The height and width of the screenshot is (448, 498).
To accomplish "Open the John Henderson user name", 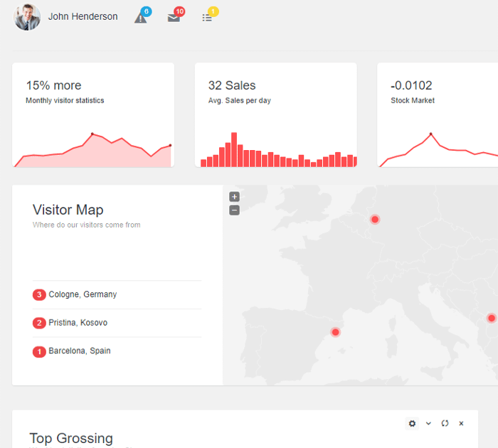I will click(83, 17).
